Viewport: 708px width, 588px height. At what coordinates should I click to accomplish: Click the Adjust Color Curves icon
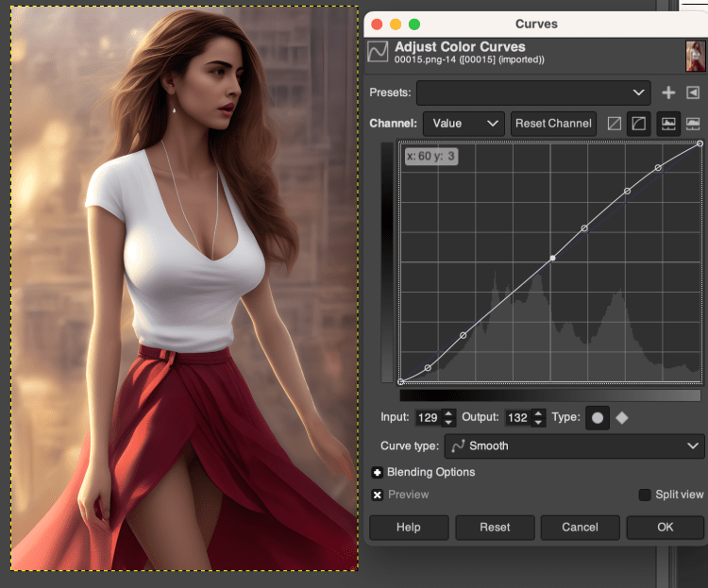click(x=378, y=52)
